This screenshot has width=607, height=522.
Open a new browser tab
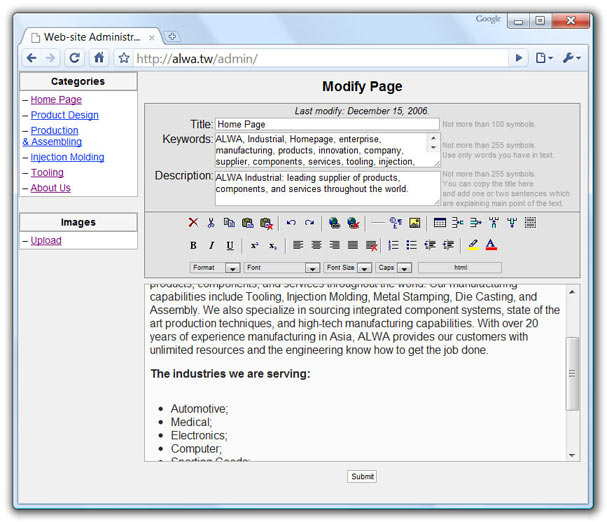point(172,36)
